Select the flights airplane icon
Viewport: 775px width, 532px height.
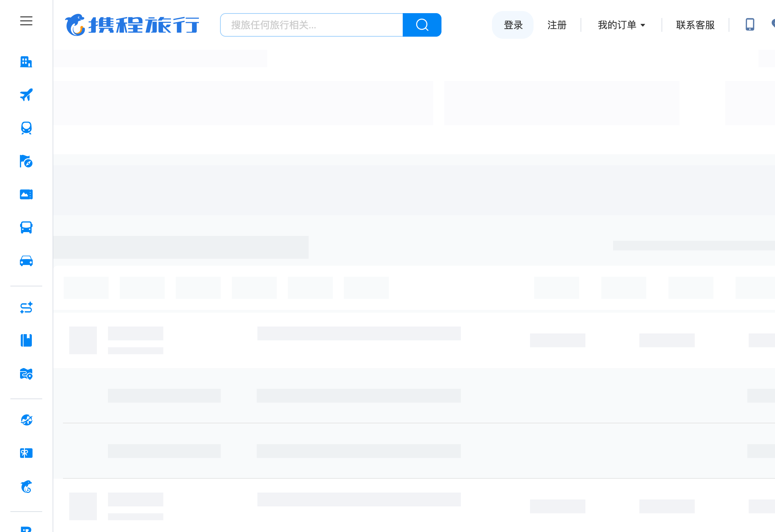[x=26, y=95]
